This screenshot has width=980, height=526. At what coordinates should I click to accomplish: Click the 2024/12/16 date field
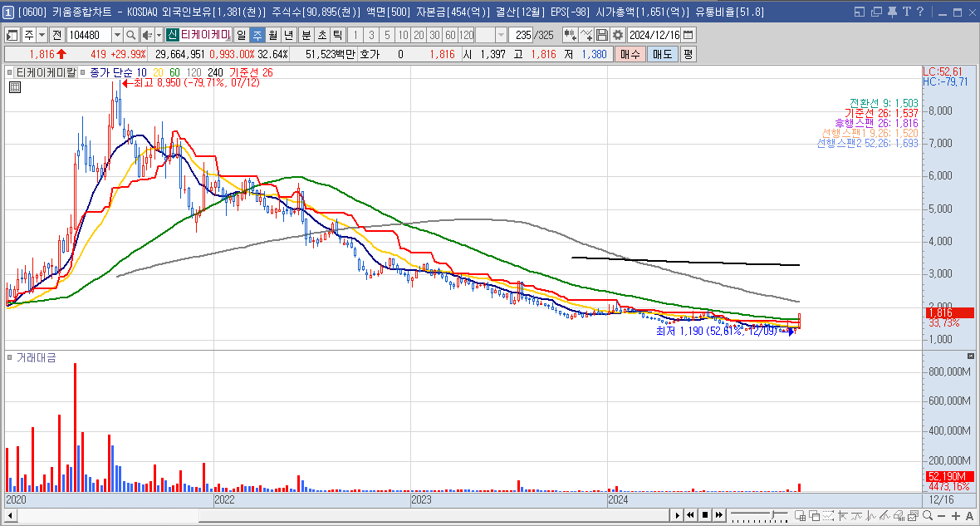(x=654, y=35)
